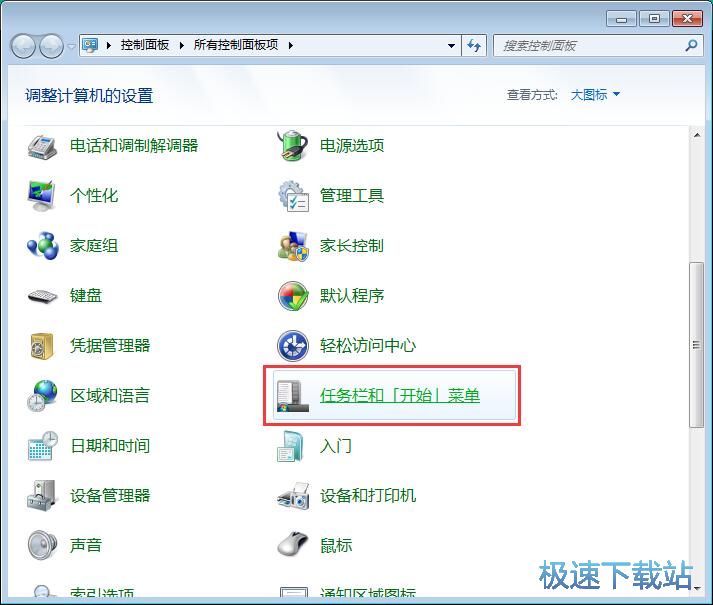Image resolution: width=713 pixels, height=605 pixels.
Task: Click the control panel icon in address bar
Action: point(90,45)
